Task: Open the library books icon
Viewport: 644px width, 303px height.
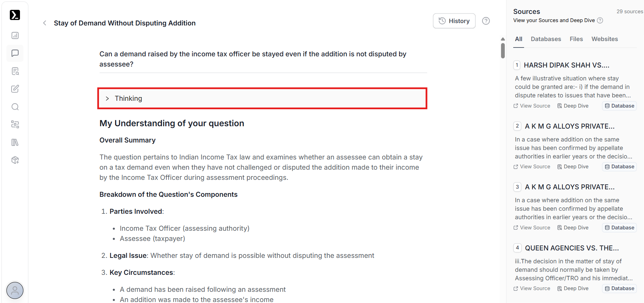Action: [x=15, y=143]
